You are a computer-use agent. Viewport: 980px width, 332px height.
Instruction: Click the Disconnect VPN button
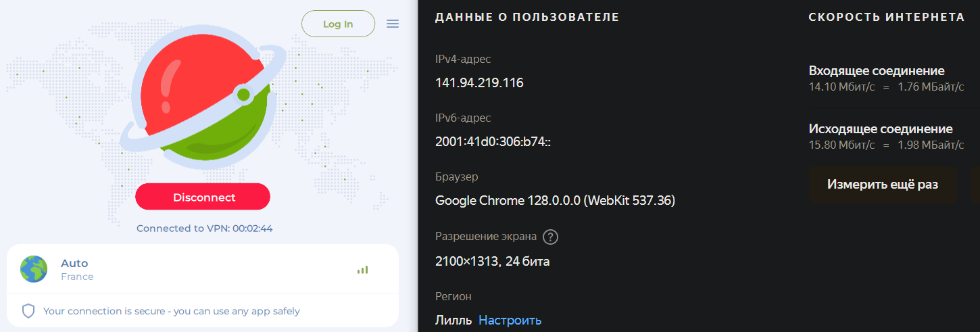tap(203, 197)
